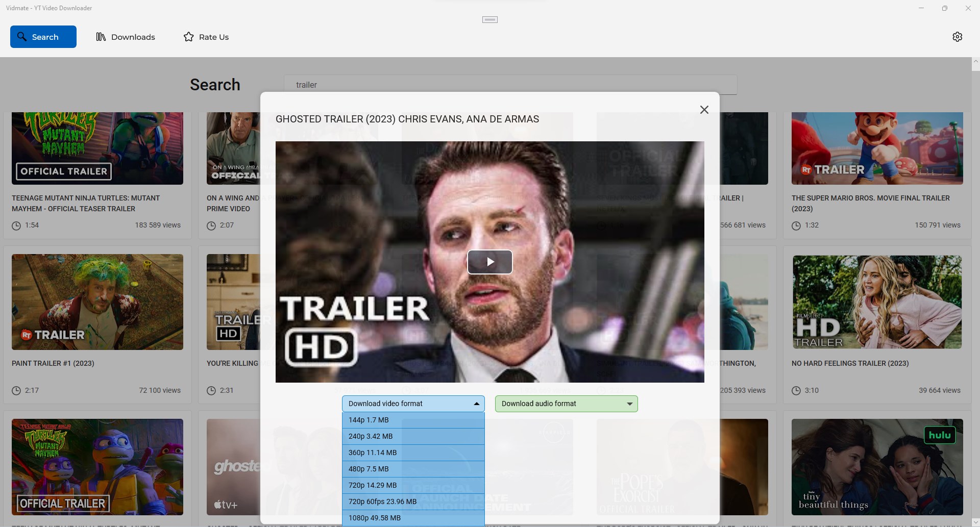This screenshot has width=980, height=527.
Task: Click the clock icon beside 3:10 duration
Action: coord(796,391)
